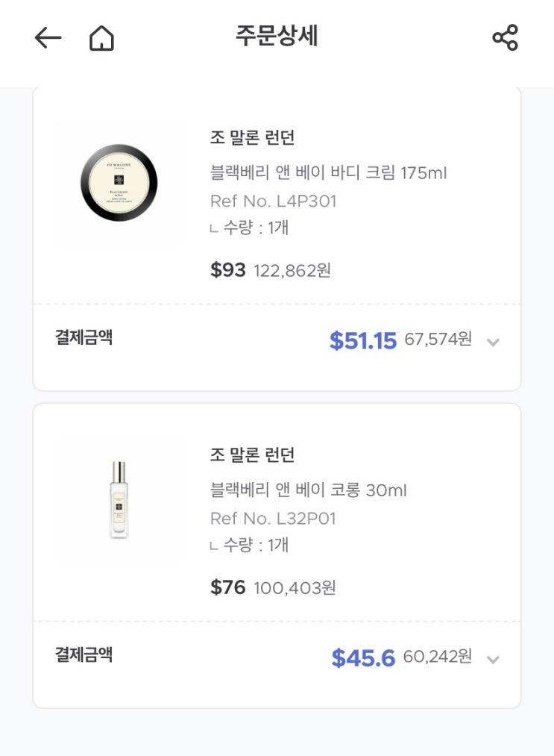
Task: Tap 결제금액 label in cologne card
Action: tap(84, 655)
